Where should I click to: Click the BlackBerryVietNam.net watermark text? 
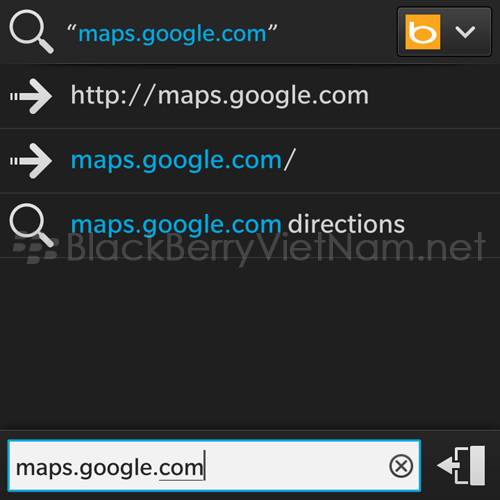276,247
